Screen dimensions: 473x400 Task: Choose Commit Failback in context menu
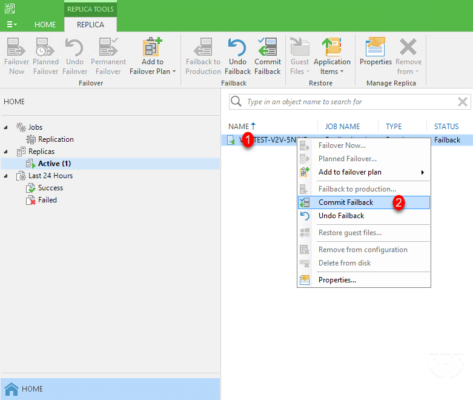[364, 202]
